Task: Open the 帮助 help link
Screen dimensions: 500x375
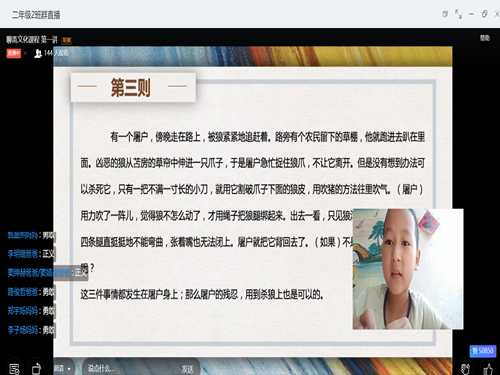Action: coord(485,38)
